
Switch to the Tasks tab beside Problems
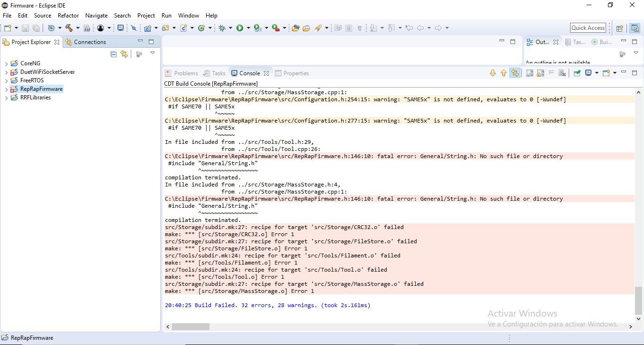pos(214,73)
